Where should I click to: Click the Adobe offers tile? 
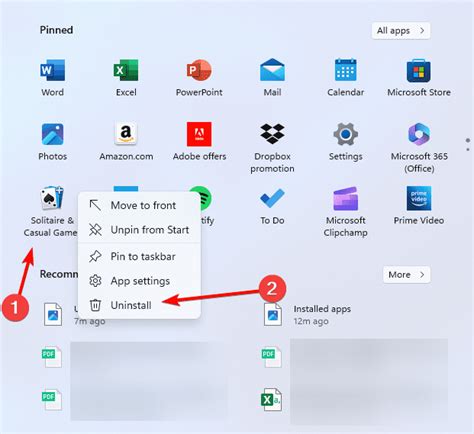(x=199, y=141)
